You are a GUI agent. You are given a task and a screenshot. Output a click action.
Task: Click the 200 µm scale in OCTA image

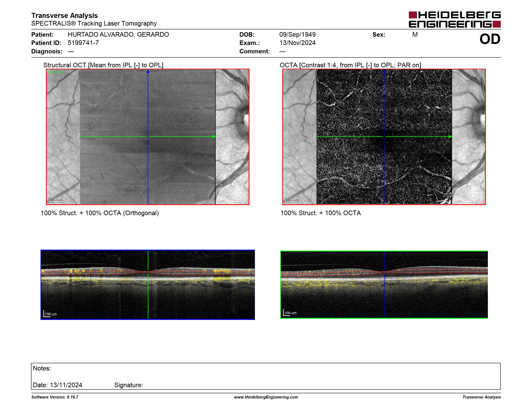292,200
